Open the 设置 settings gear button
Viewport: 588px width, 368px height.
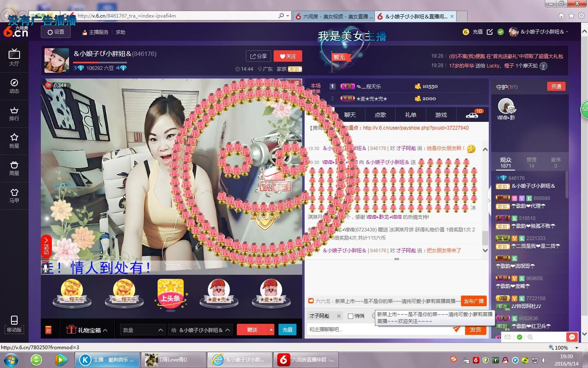[x=56, y=32]
